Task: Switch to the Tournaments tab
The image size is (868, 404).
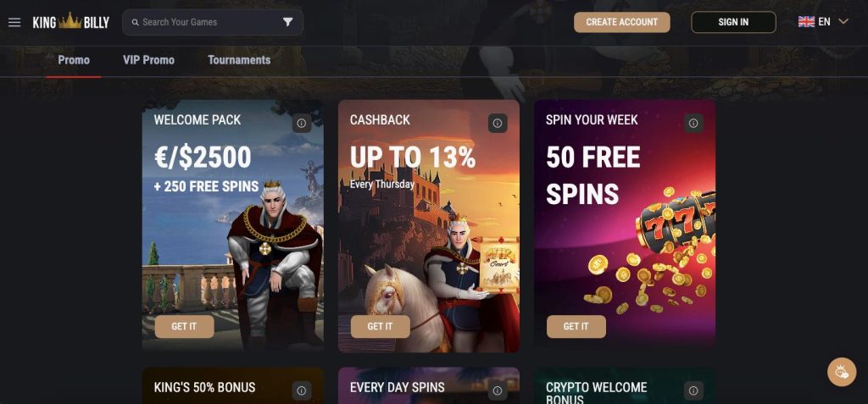Action: (239, 60)
